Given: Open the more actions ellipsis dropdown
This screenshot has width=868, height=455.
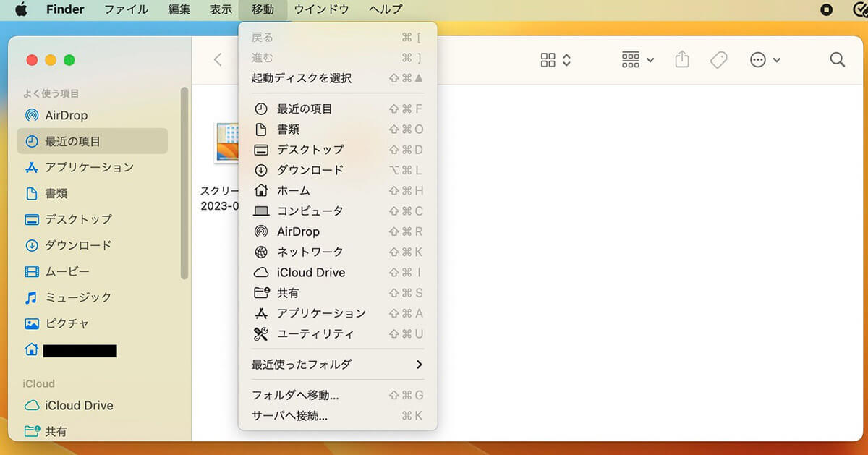Looking at the screenshot, I should (x=765, y=60).
